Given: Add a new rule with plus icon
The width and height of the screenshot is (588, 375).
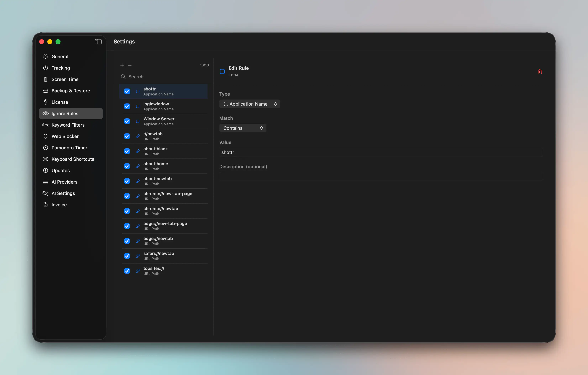Looking at the screenshot, I should click(x=122, y=65).
